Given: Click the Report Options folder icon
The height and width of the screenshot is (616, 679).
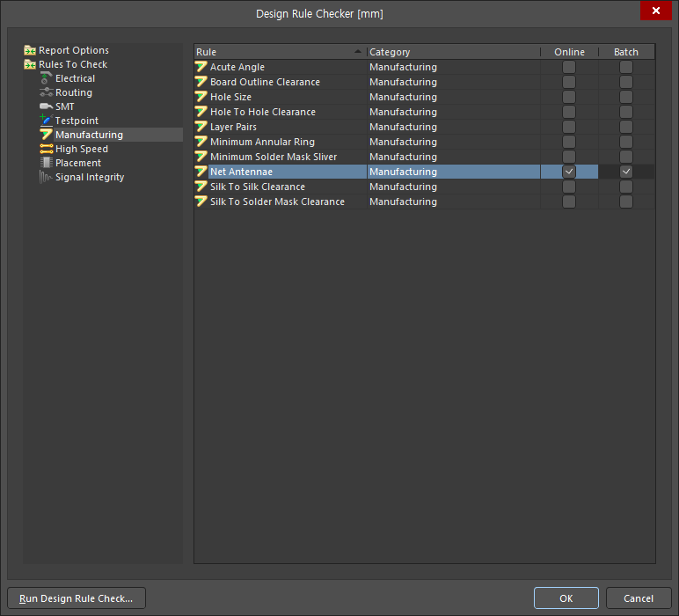Looking at the screenshot, I should (30, 50).
